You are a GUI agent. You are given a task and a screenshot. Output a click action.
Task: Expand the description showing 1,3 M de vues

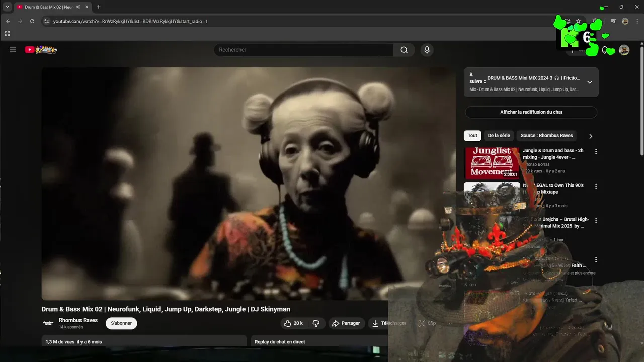click(x=144, y=341)
